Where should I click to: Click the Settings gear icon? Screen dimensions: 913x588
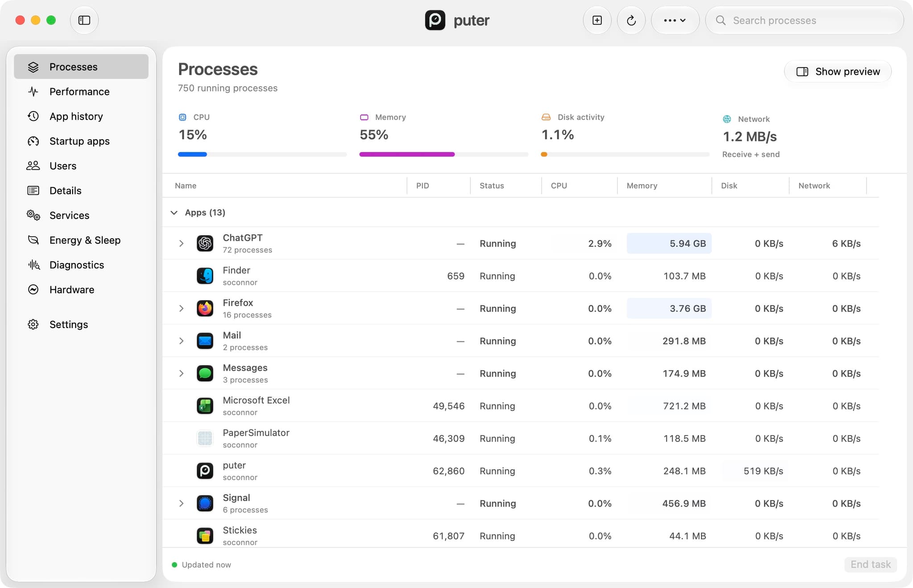click(x=33, y=324)
